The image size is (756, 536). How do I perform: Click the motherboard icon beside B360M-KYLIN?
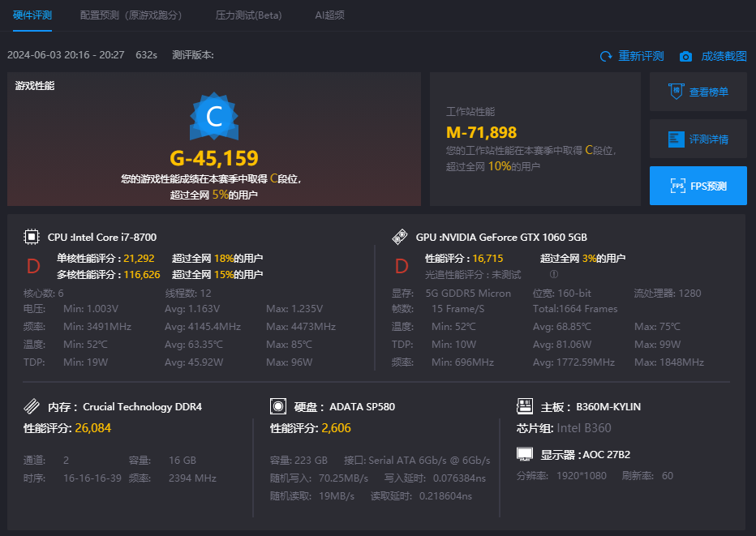[x=526, y=406]
